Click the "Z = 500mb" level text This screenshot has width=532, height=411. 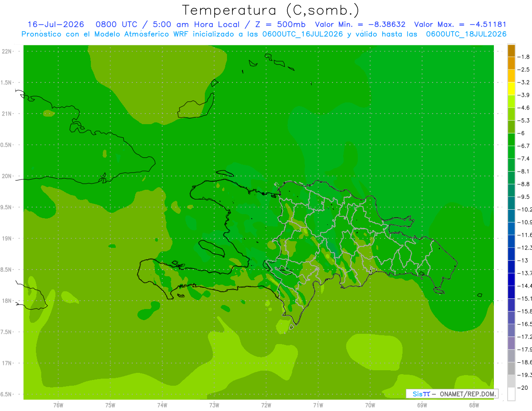click(280, 24)
